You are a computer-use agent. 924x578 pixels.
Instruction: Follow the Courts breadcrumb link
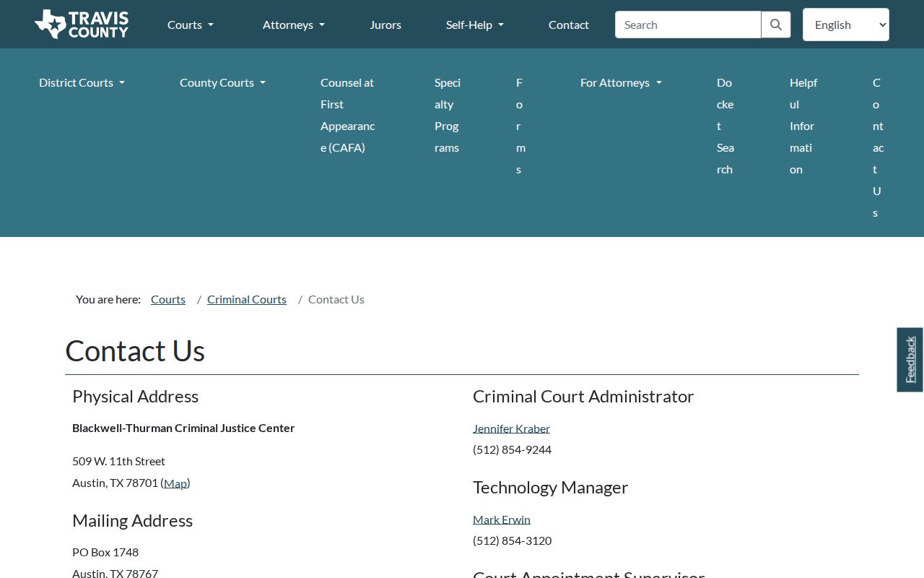pos(168,299)
